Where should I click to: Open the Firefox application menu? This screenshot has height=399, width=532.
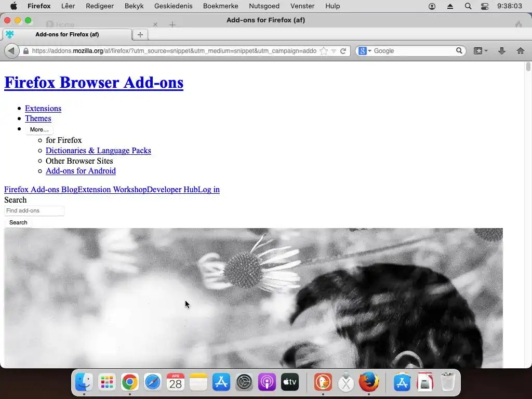(x=39, y=6)
